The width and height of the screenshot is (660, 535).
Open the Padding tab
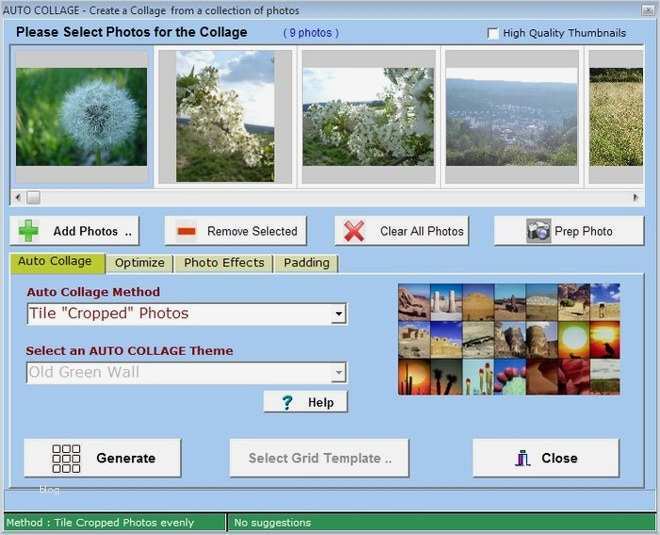306,263
